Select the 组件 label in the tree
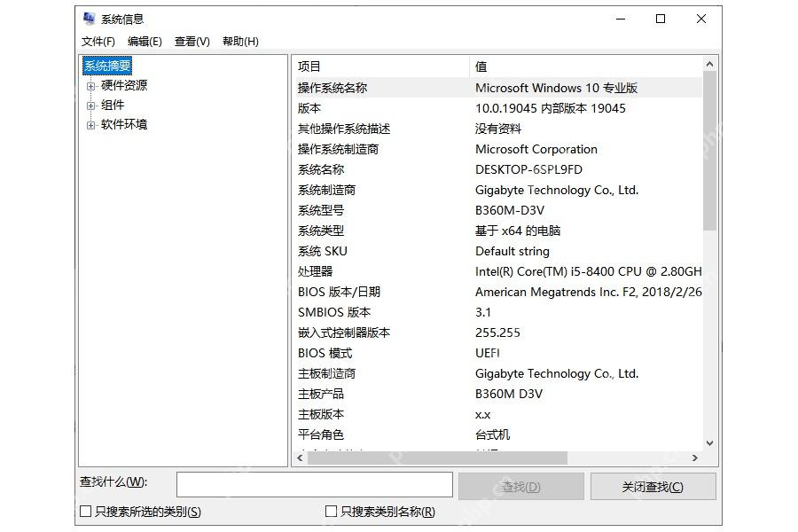Viewport: 798px width, 532px height. [x=113, y=105]
